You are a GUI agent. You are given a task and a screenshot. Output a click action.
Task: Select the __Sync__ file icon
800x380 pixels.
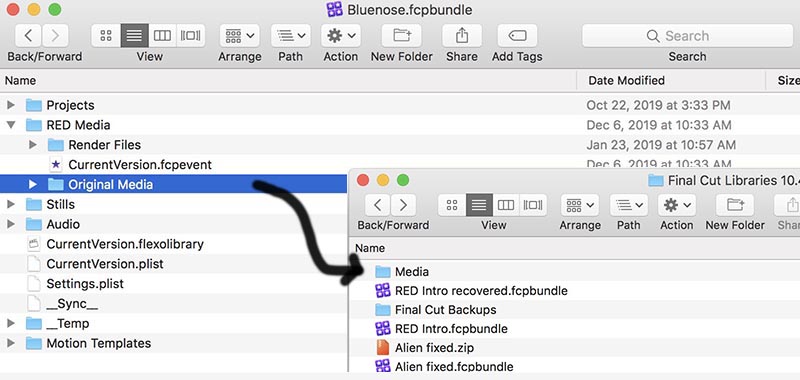[x=34, y=303]
